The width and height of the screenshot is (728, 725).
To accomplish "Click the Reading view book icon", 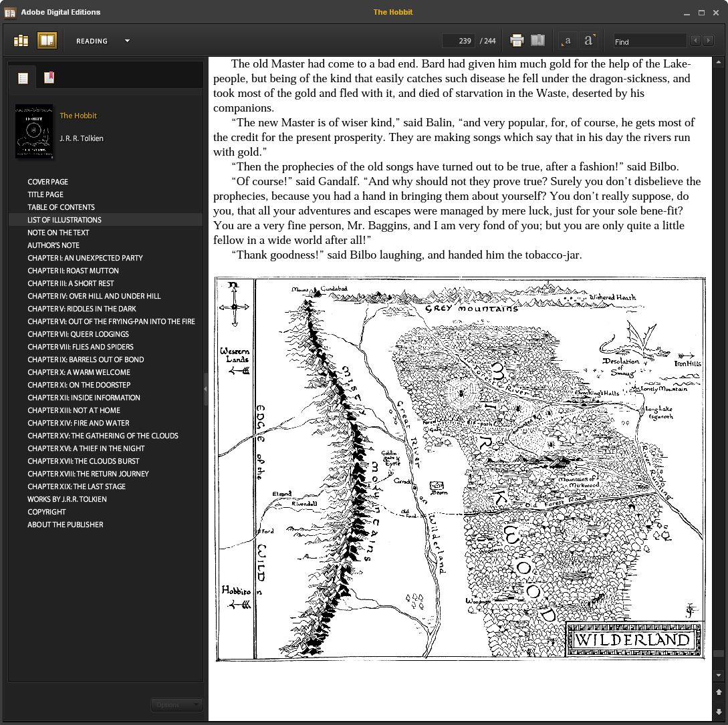I will pyautogui.click(x=47, y=41).
